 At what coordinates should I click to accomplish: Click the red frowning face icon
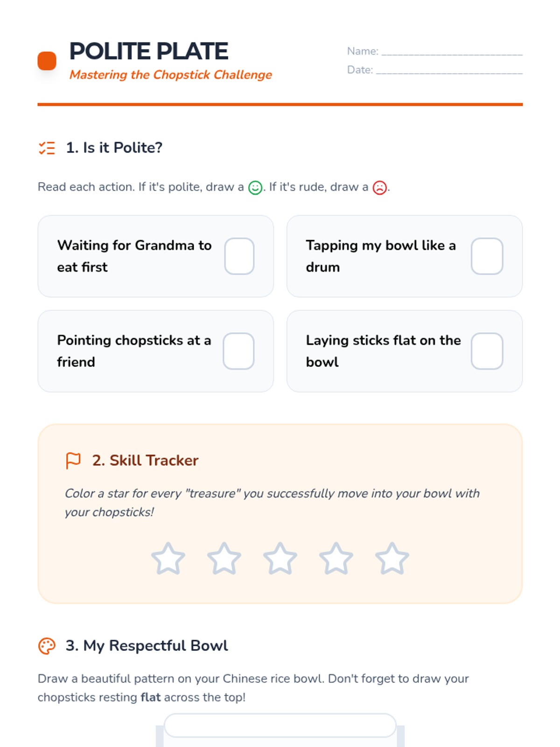379,188
